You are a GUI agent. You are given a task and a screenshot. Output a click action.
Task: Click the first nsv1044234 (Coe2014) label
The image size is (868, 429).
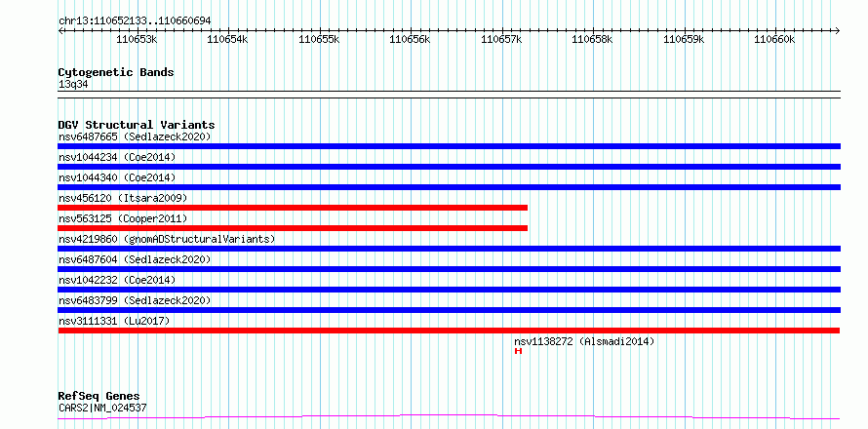click(x=117, y=157)
